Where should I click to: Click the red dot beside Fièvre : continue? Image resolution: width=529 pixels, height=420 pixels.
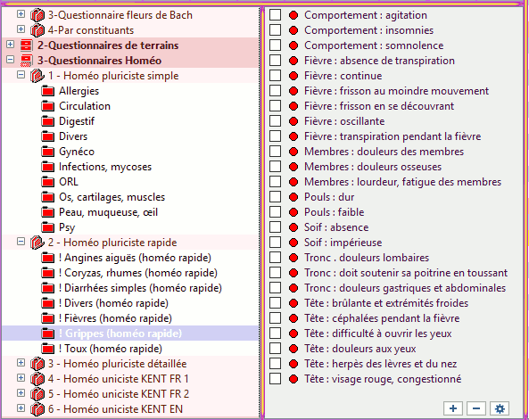pos(293,76)
